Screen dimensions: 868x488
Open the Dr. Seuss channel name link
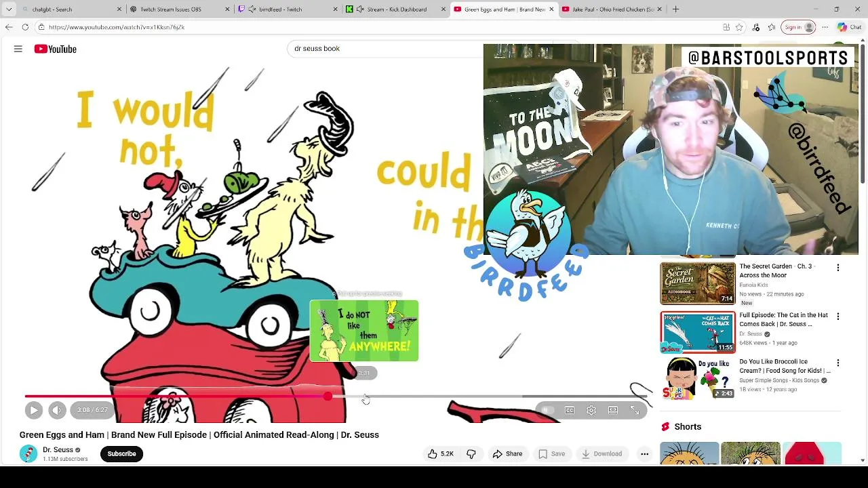pyautogui.click(x=58, y=450)
